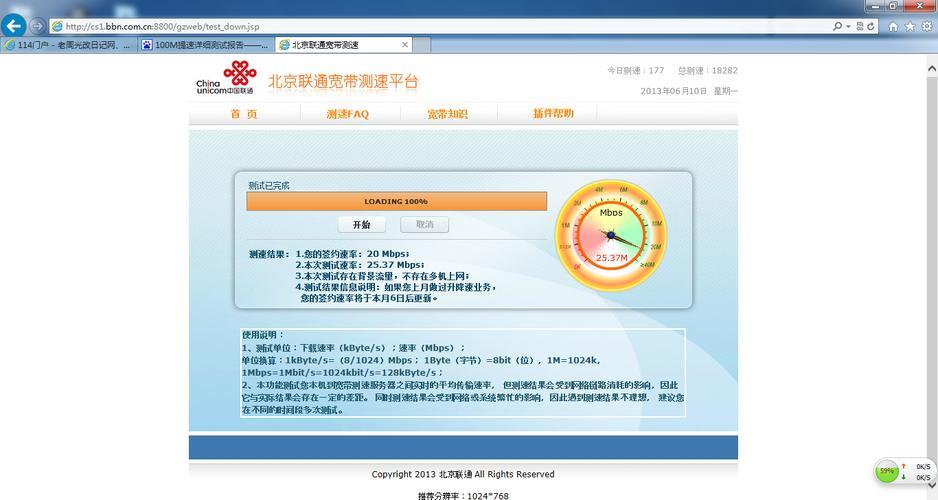Viewport: 938px width, 500px height.
Task: Click the Mbps speedometer gauge
Action: [x=611, y=235]
